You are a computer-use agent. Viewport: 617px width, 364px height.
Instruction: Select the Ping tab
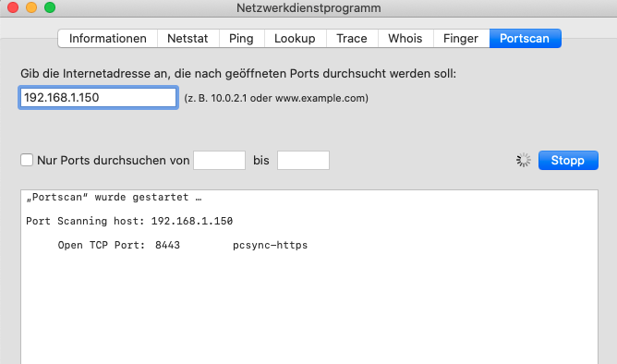pos(241,39)
